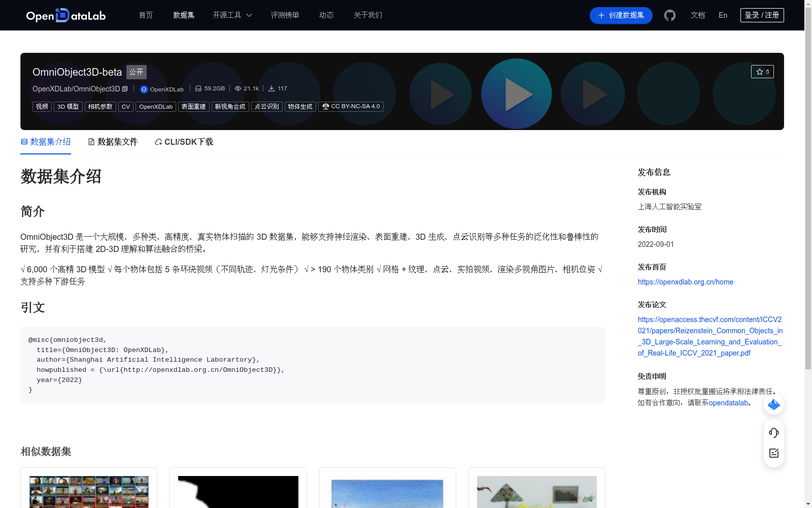Click the 表面重建 tag
The image size is (812, 508).
(x=194, y=107)
